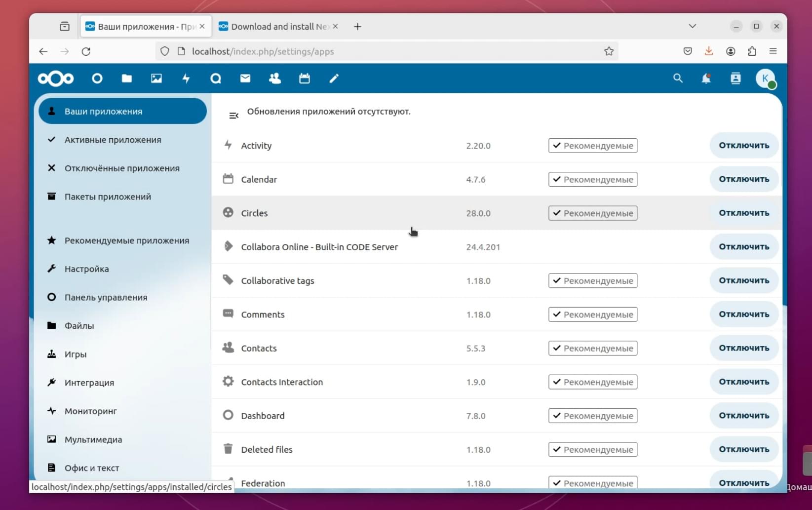812x510 pixels.
Task: Open Talk app icon in top bar
Action: (x=216, y=78)
